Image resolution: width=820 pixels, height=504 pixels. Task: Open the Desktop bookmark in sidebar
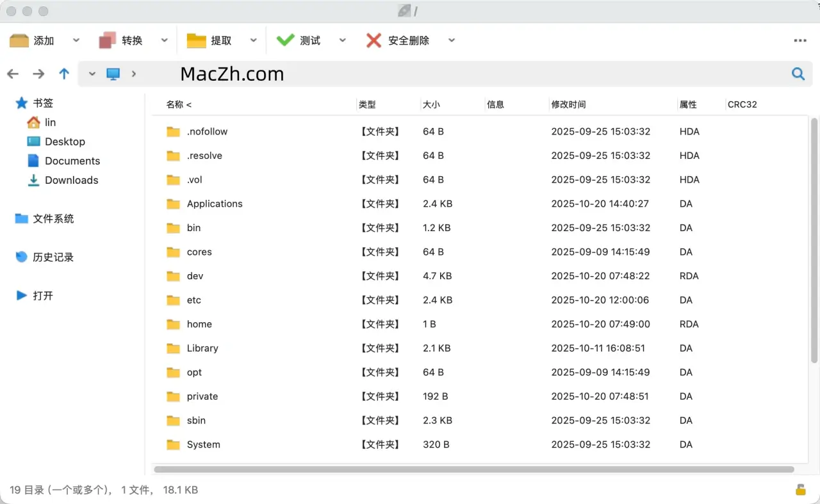(x=64, y=142)
